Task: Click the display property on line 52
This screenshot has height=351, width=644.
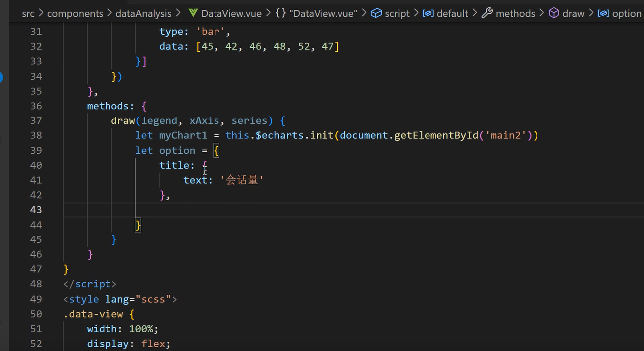Action: tap(107, 344)
